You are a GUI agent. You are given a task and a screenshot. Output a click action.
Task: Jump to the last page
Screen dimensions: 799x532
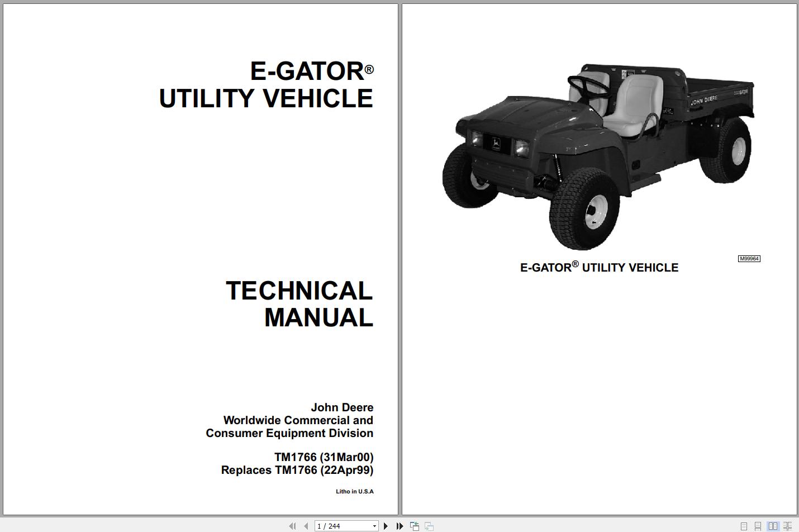pyautogui.click(x=400, y=526)
